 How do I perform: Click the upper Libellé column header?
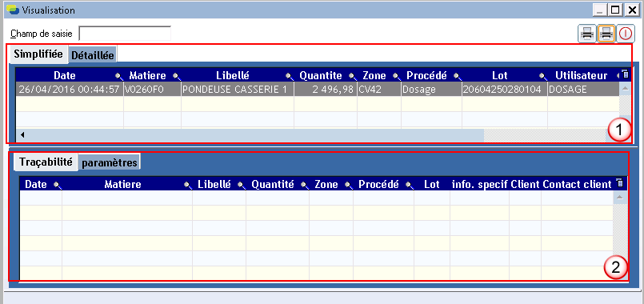[233, 75]
